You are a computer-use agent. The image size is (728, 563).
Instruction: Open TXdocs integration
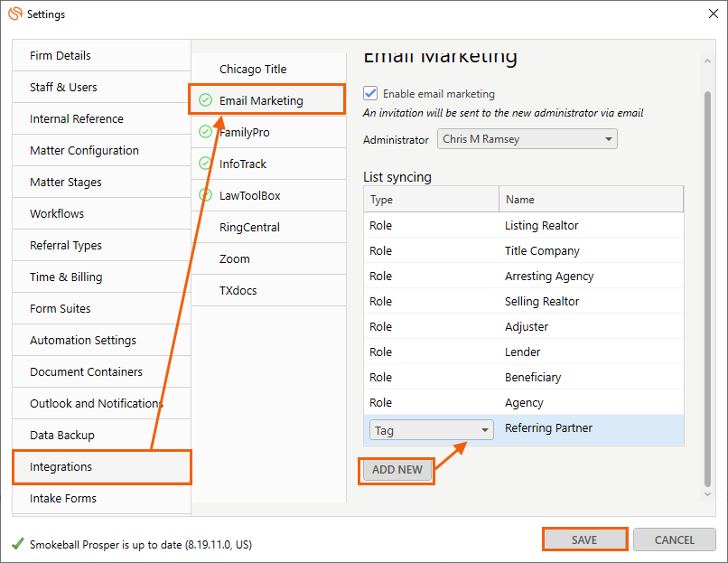[x=269, y=290]
